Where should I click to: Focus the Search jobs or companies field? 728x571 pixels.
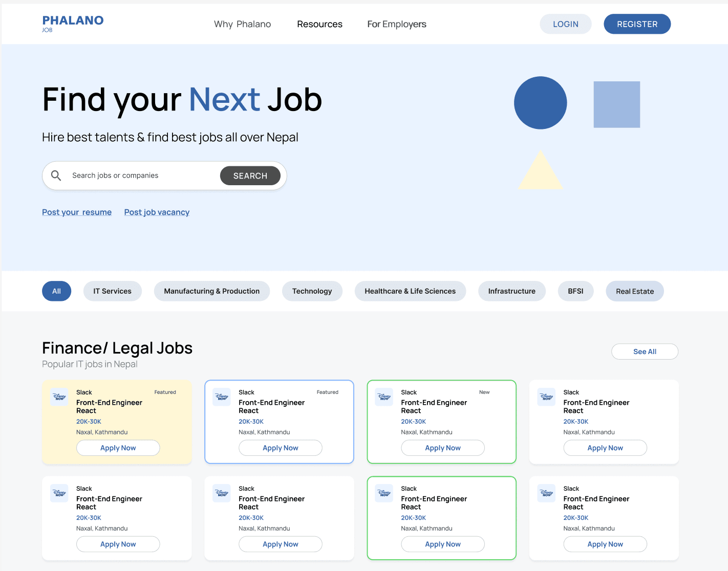tap(141, 175)
